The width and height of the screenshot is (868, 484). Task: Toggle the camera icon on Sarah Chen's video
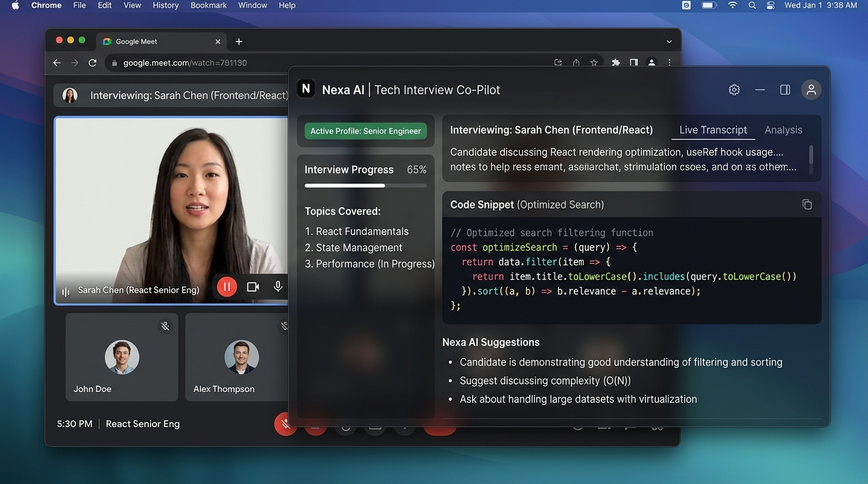point(253,287)
